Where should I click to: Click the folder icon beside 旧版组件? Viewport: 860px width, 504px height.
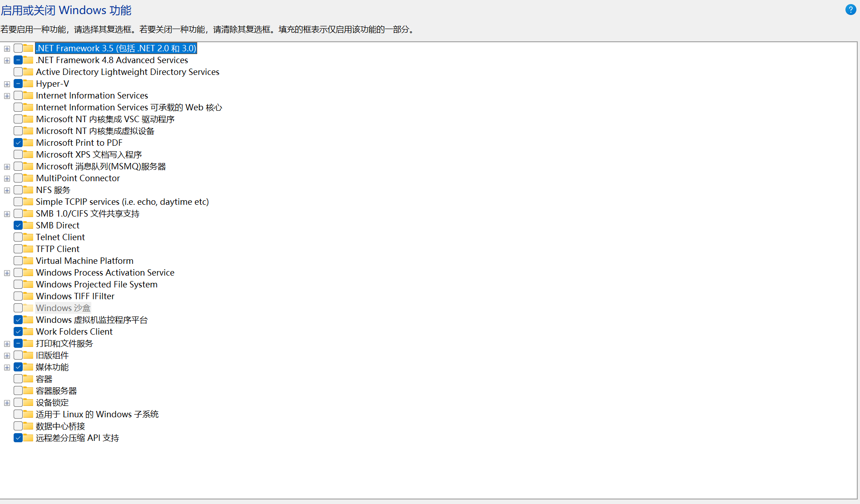tap(28, 355)
